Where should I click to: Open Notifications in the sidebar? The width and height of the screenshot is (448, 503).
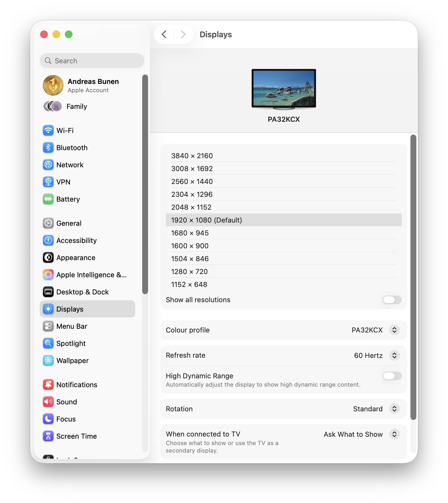pos(77,385)
